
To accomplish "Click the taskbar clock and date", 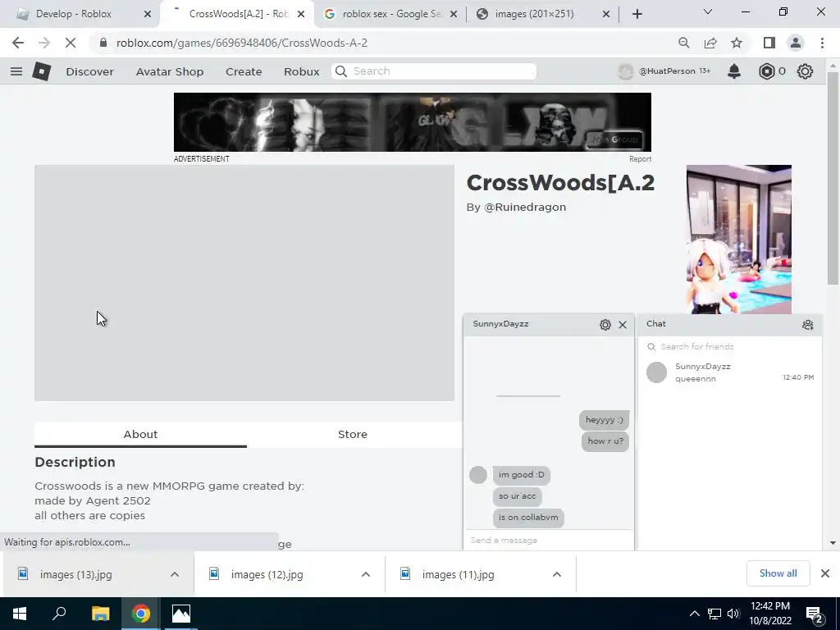I will (x=770, y=614).
